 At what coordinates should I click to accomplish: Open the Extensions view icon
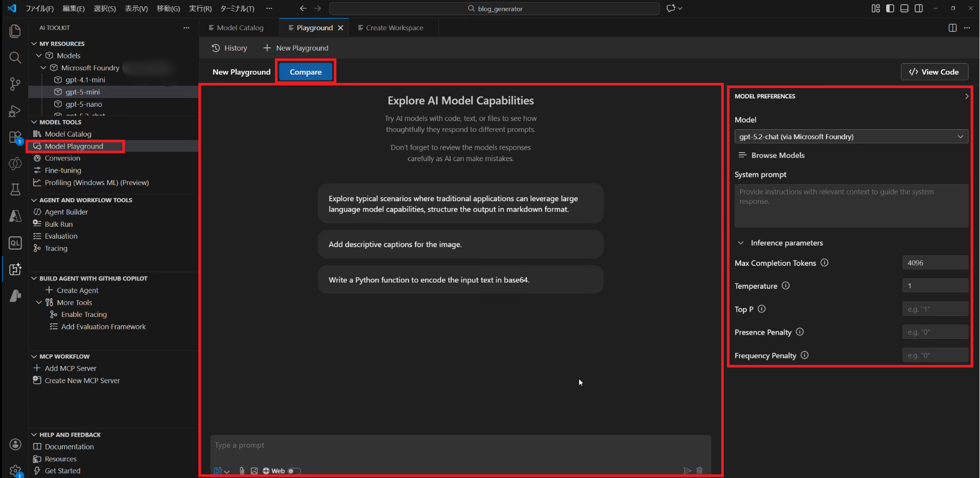click(15, 137)
